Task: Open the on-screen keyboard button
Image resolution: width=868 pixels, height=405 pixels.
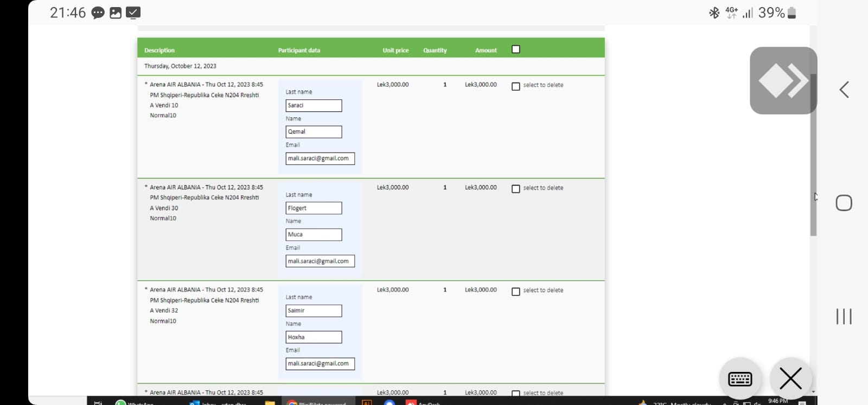Action: tap(740, 378)
